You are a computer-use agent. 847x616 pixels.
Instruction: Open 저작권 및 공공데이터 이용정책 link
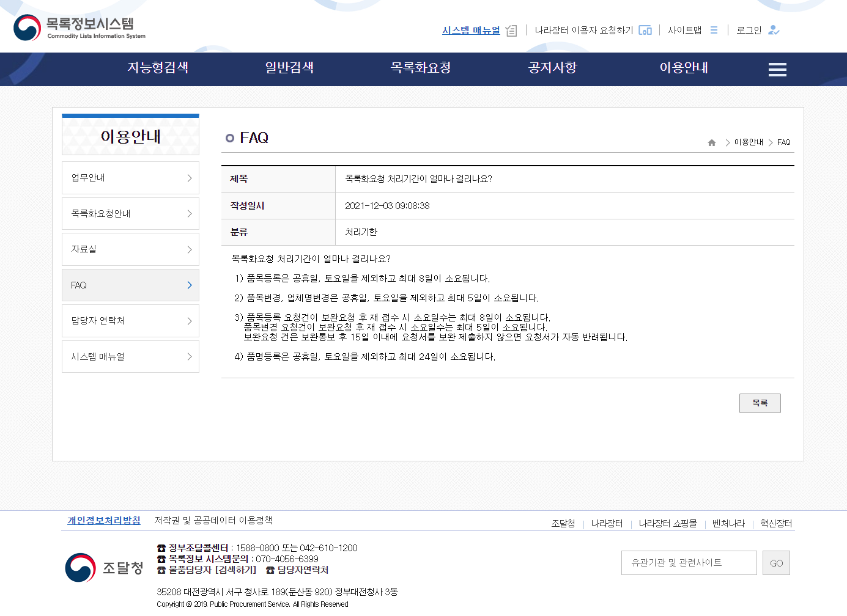(213, 521)
